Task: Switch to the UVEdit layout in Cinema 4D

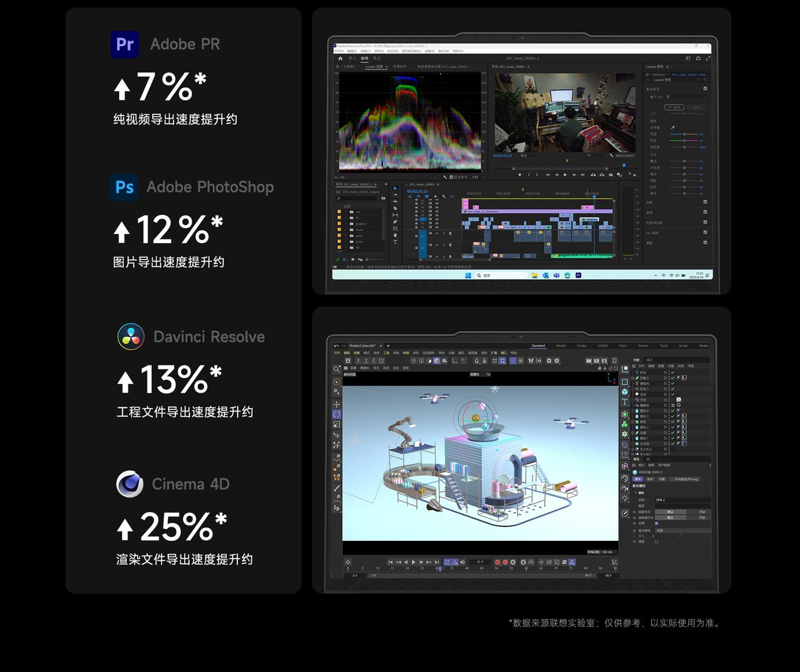Action: (x=603, y=345)
